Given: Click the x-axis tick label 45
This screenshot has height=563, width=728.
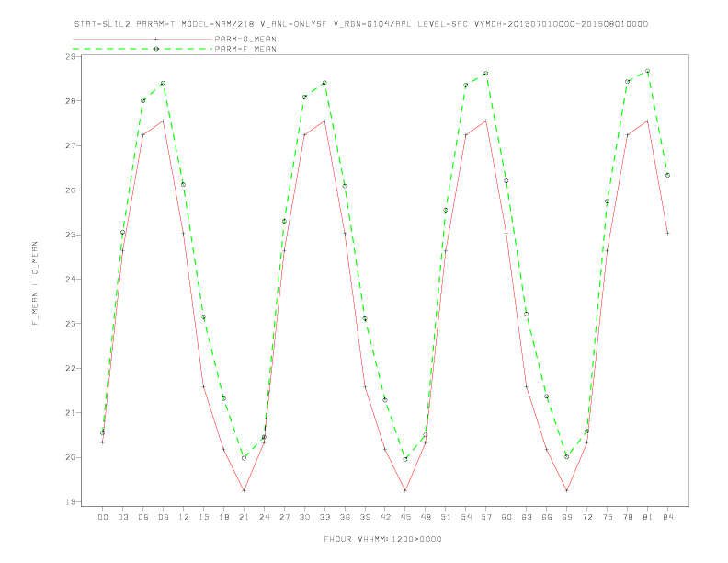Looking at the screenshot, I should tap(405, 517).
